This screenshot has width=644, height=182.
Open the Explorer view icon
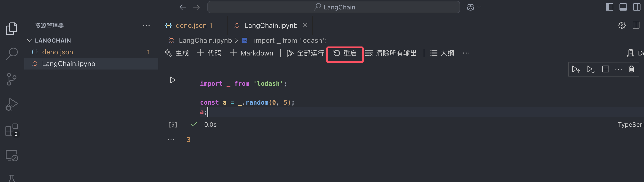pyautogui.click(x=11, y=29)
